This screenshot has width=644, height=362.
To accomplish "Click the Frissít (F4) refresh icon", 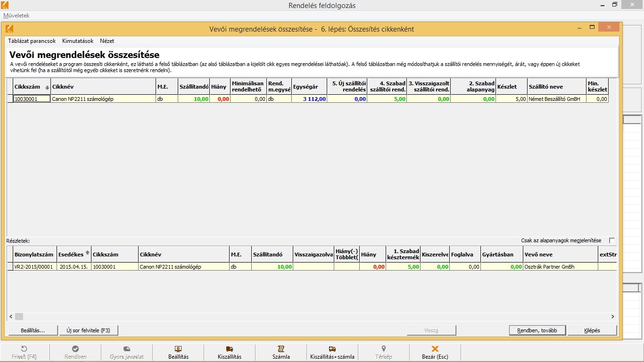I will click(x=25, y=349).
